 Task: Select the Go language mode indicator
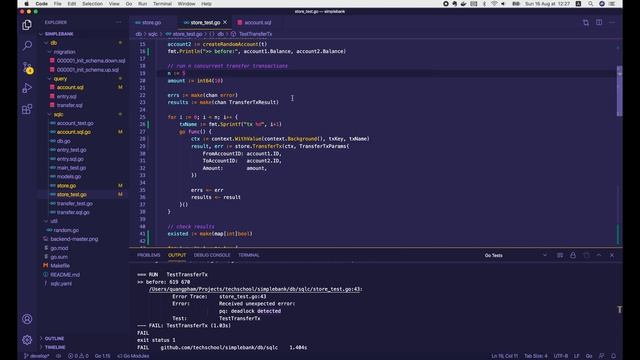pos(589,356)
